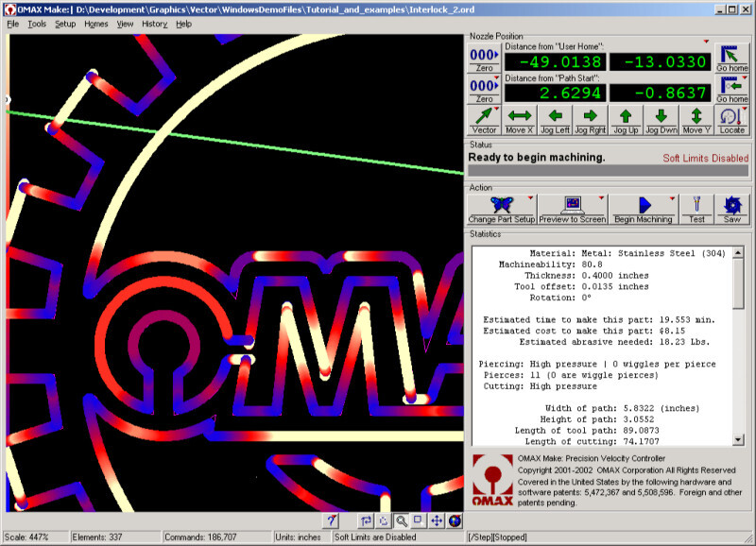Image resolution: width=756 pixels, height=546 pixels.
Task: Click the Vector move button
Action: (x=484, y=120)
